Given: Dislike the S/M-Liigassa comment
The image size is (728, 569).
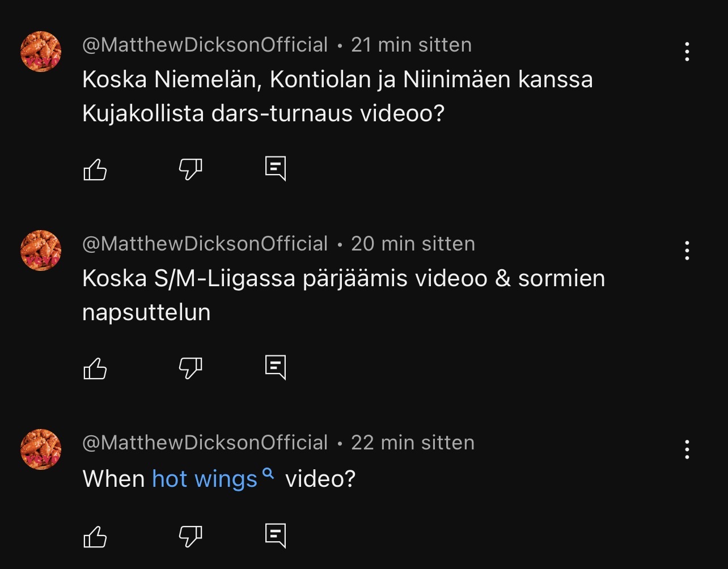Looking at the screenshot, I should pos(191,368).
